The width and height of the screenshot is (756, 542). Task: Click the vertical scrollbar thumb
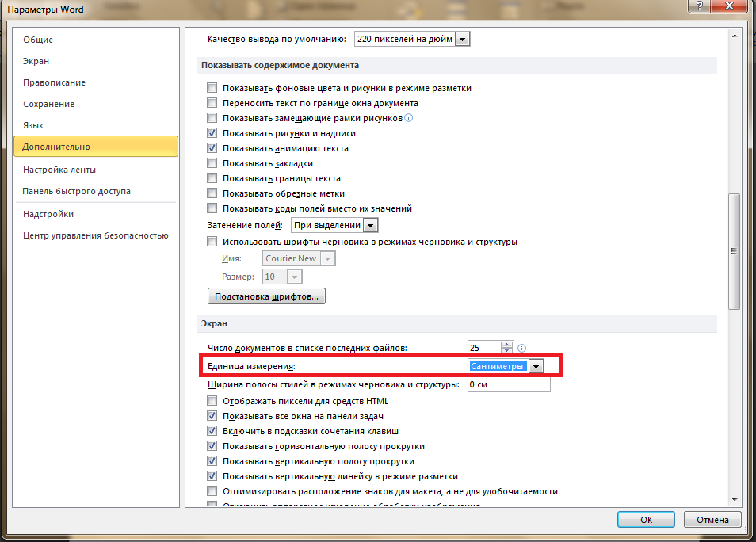click(x=734, y=251)
